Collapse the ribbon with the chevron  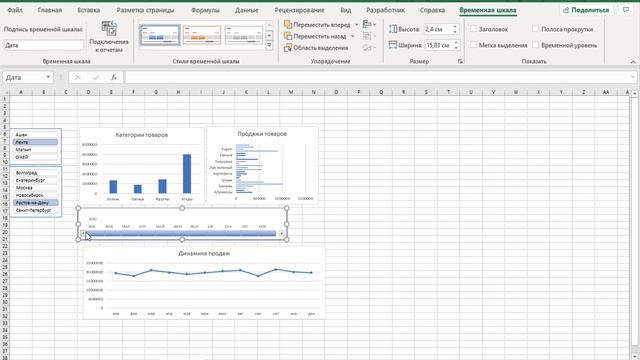(633, 62)
